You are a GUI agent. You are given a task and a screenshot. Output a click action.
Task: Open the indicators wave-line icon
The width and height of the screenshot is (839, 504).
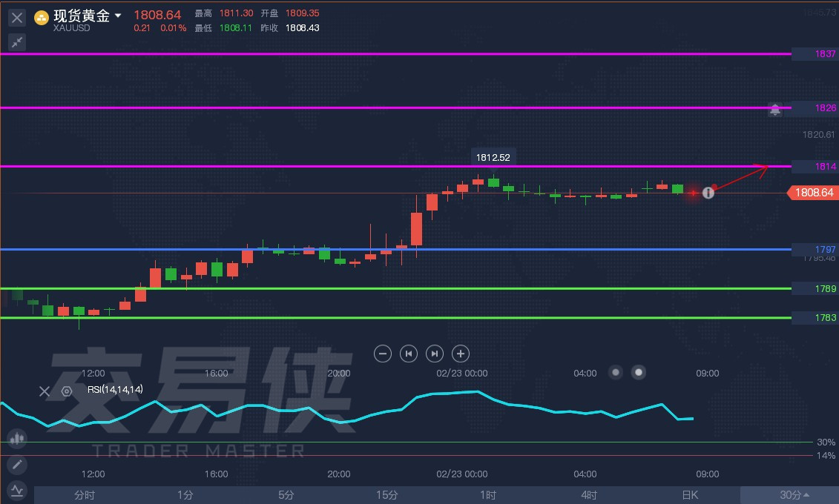(17, 491)
